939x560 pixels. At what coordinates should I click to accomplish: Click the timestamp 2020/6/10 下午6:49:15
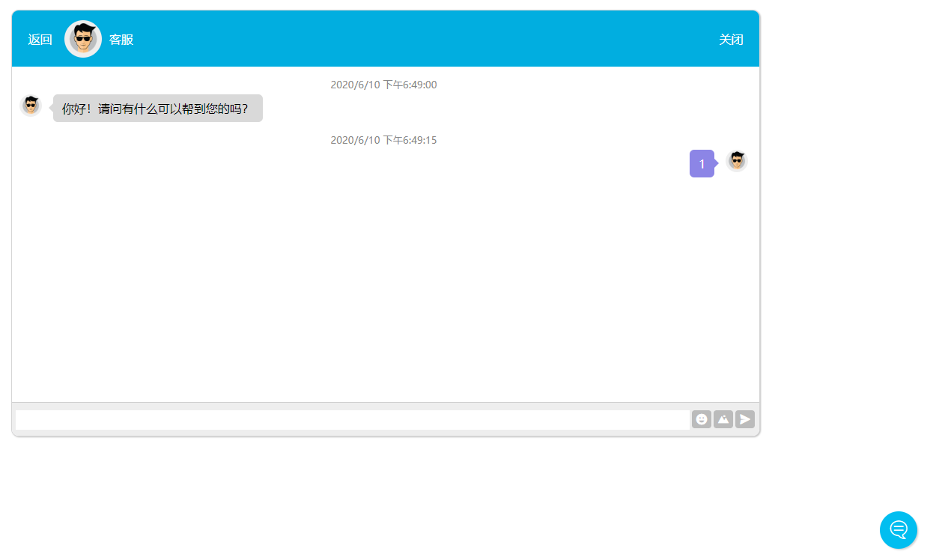pyautogui.click(x=383, y=141)
